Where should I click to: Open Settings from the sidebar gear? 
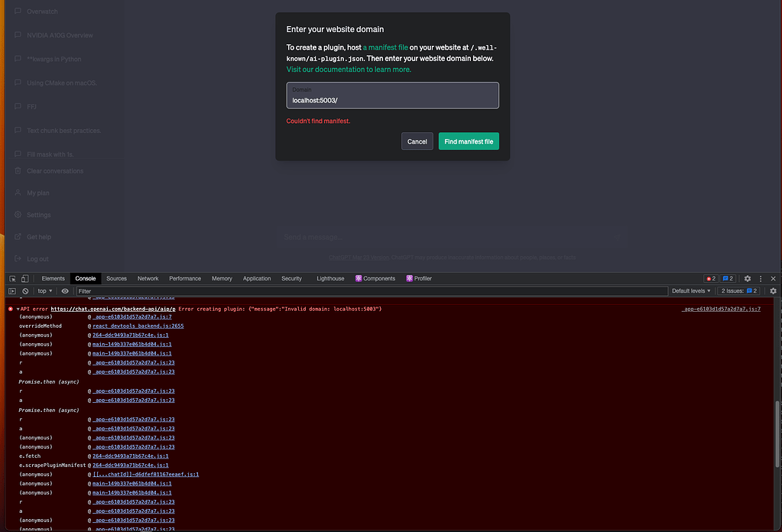17,215
